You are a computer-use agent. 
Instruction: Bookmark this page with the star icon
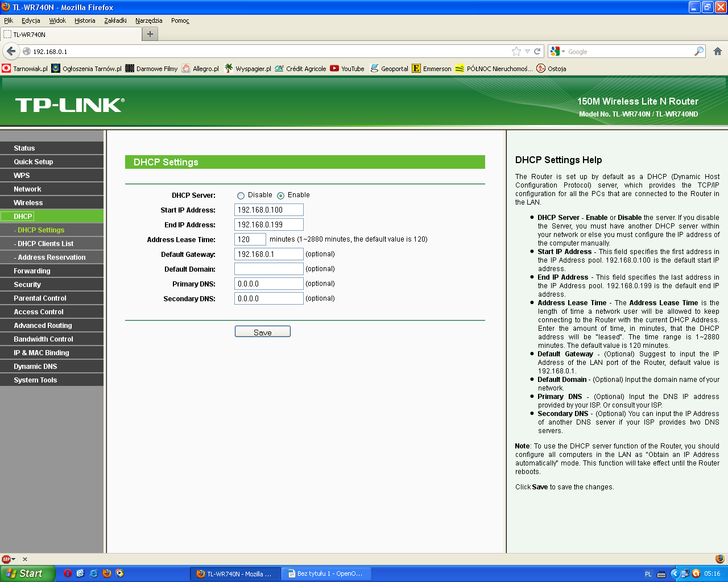(x=516, y=51)
